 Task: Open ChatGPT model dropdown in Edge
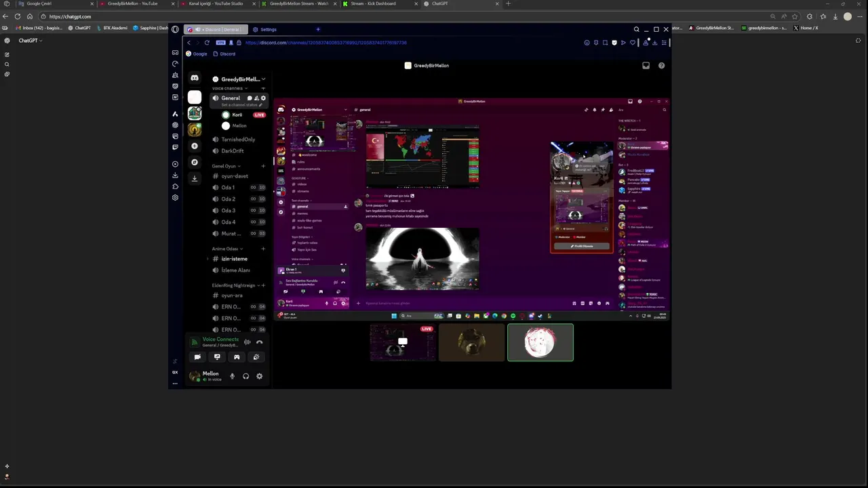point(31,41)
